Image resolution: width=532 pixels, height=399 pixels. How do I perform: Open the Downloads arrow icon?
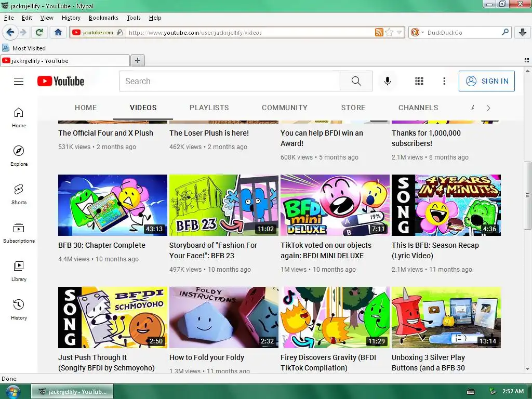tap(523, 32)
